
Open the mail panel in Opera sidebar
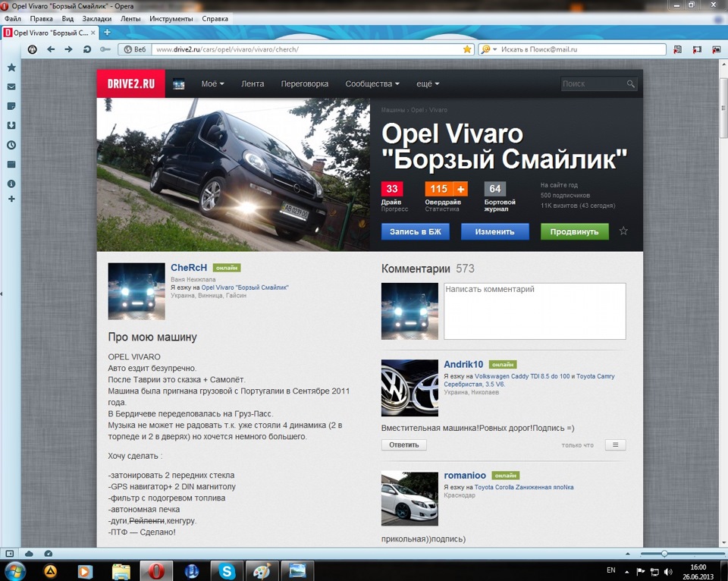(x=11, y=87)
